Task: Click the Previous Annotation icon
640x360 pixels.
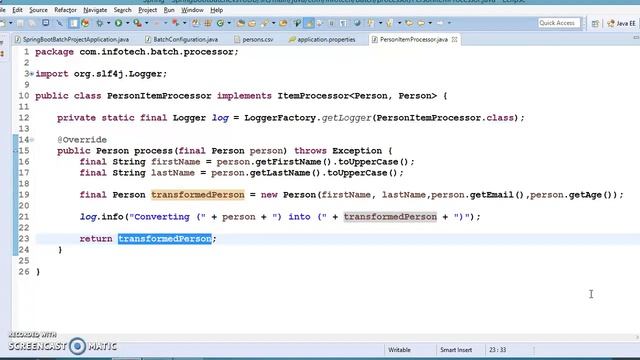Action: [x=390, y=23]
